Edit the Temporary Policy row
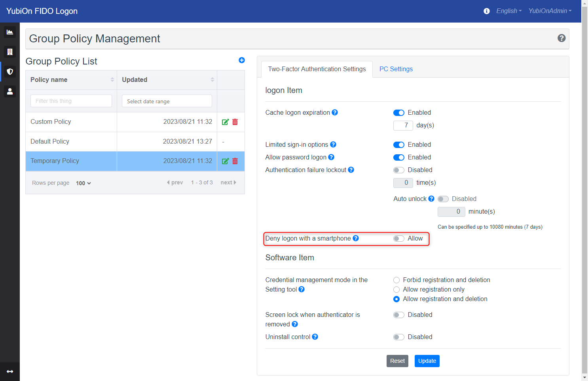588x381 pixels. click(x=225, y=161)
